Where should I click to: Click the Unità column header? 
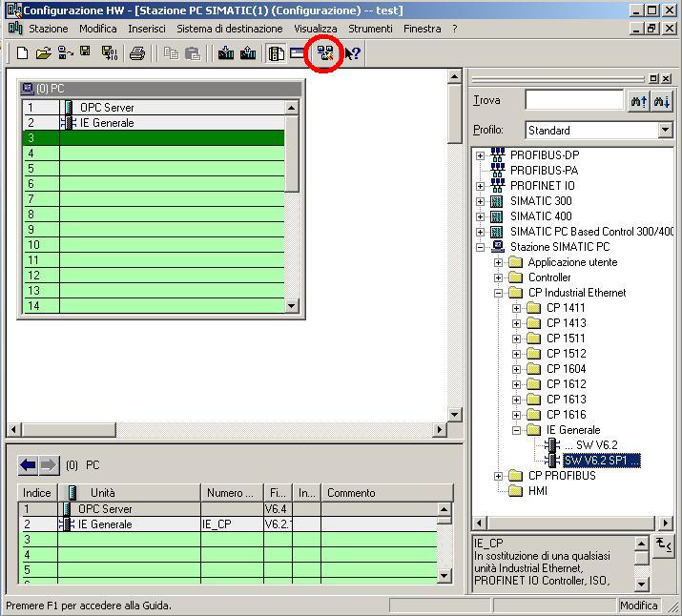[129, 493]
